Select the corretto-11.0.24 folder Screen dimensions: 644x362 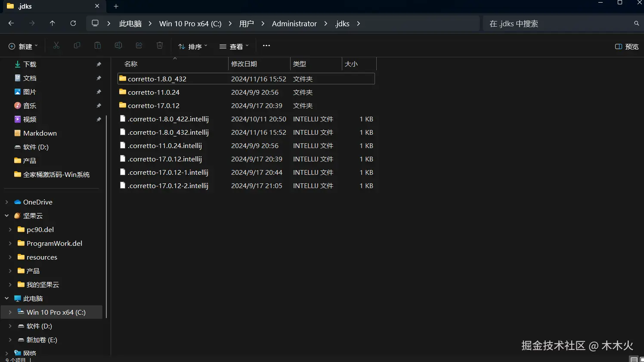(x=246, y=92)
